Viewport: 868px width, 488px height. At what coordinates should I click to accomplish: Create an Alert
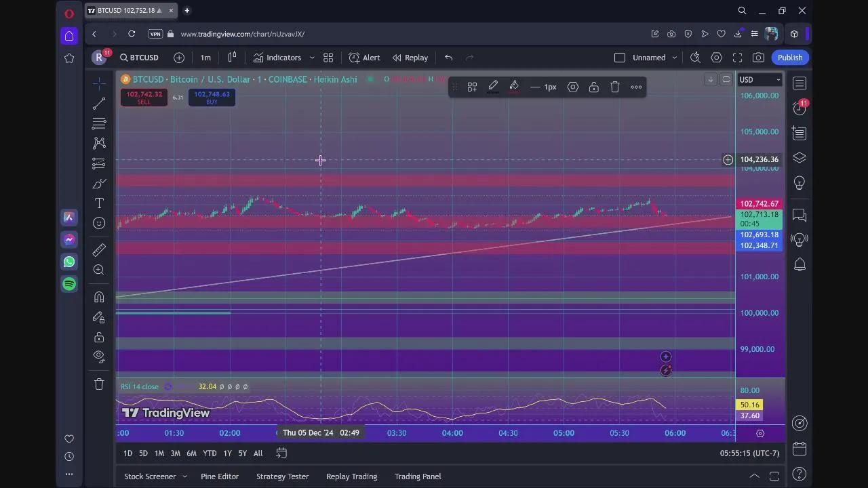(x=364, y=58)
